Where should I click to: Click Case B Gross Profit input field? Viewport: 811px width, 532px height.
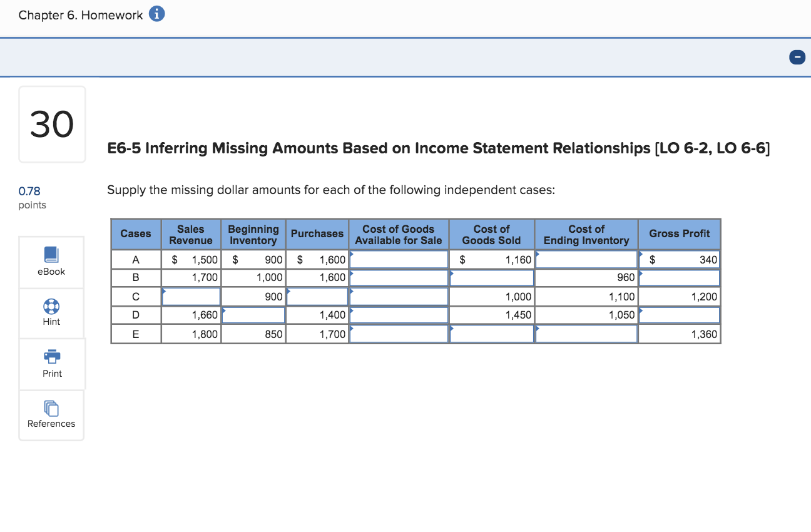[679, 277]
